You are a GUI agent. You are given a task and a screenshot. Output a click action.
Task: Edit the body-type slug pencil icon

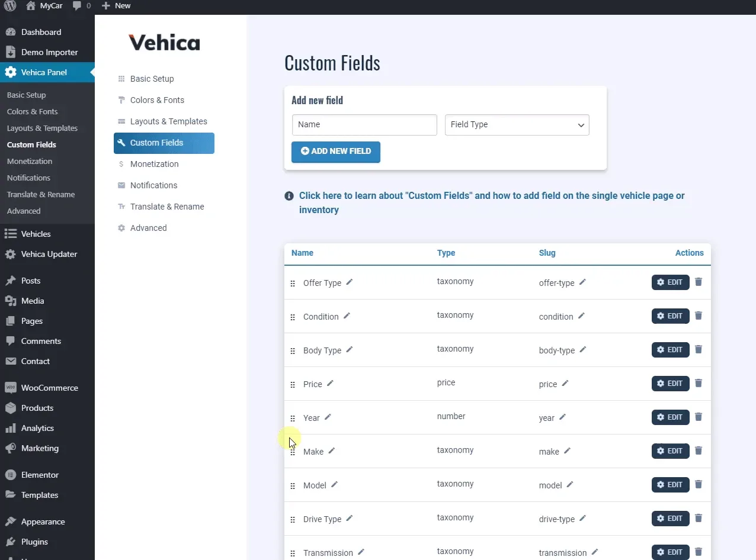coord(583,349)
